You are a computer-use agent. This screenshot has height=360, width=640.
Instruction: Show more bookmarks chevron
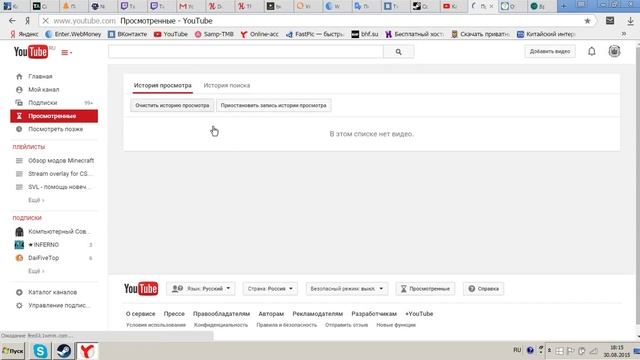624,34
